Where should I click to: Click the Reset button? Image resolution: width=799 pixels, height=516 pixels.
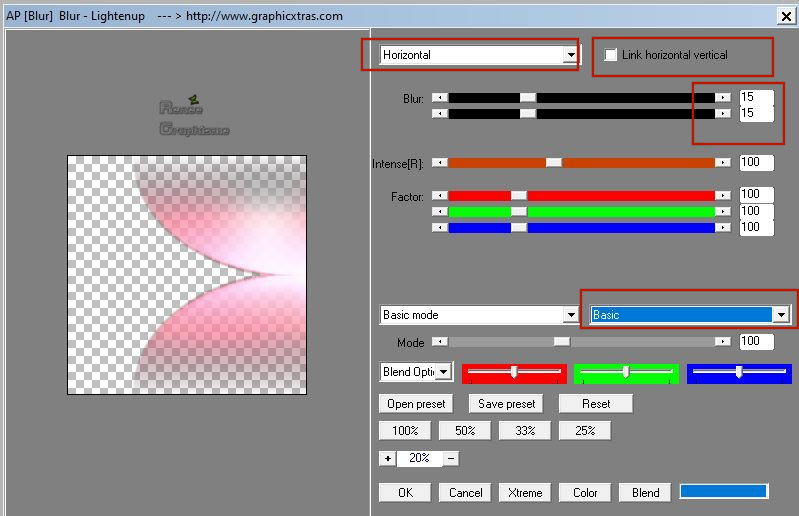pyautogui.click(x=596, y=404)
